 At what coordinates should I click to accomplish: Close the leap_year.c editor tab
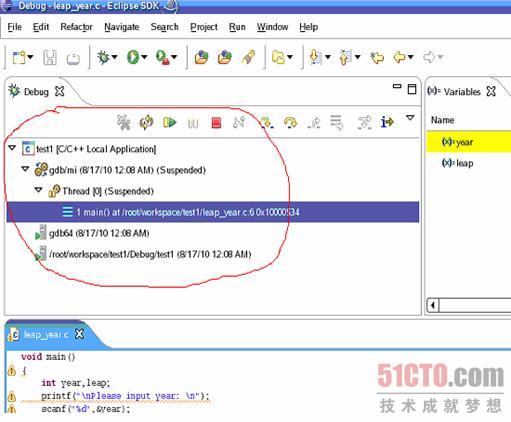[x=80, y=334]
